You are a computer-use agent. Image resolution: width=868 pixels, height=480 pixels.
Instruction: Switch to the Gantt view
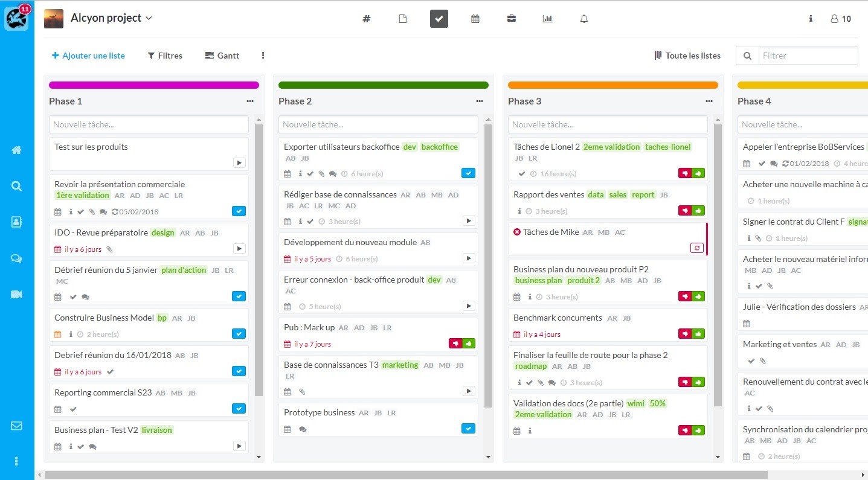(x=222, y=56)
